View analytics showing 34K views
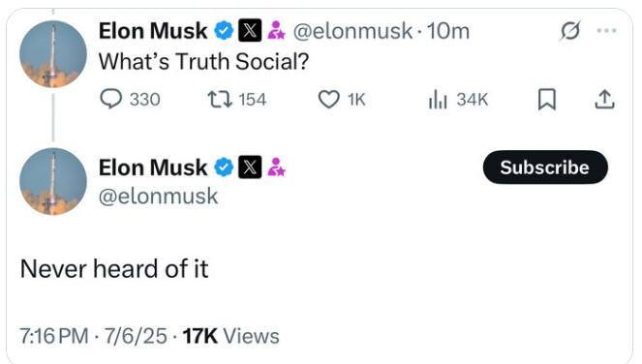642x364 pixels. (x=458, y=100)
